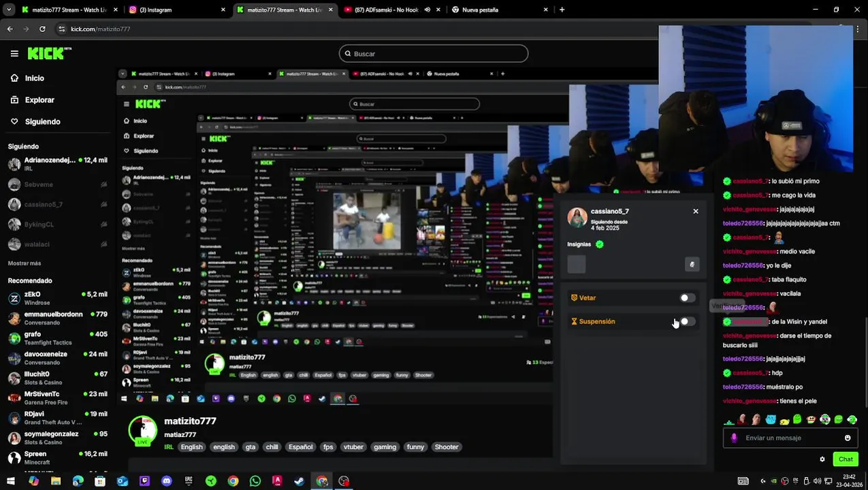
Task: Switch to the Instagram tab
Action: click(x=176, y=10)
